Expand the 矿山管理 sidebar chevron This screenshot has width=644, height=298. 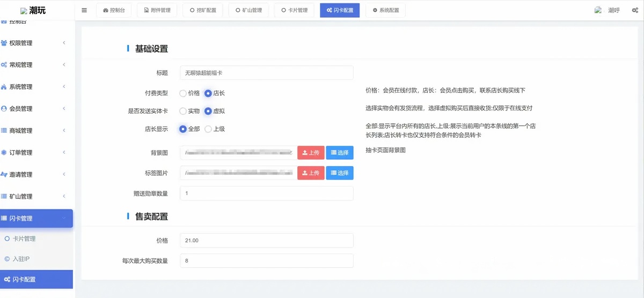tap(64, 196)
